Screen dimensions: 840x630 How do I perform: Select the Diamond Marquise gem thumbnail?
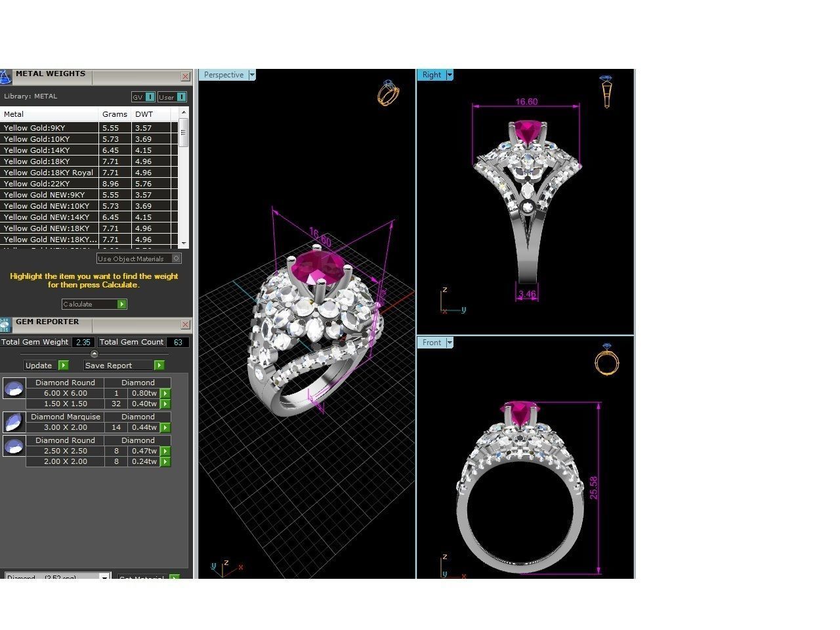coord(14,422)
